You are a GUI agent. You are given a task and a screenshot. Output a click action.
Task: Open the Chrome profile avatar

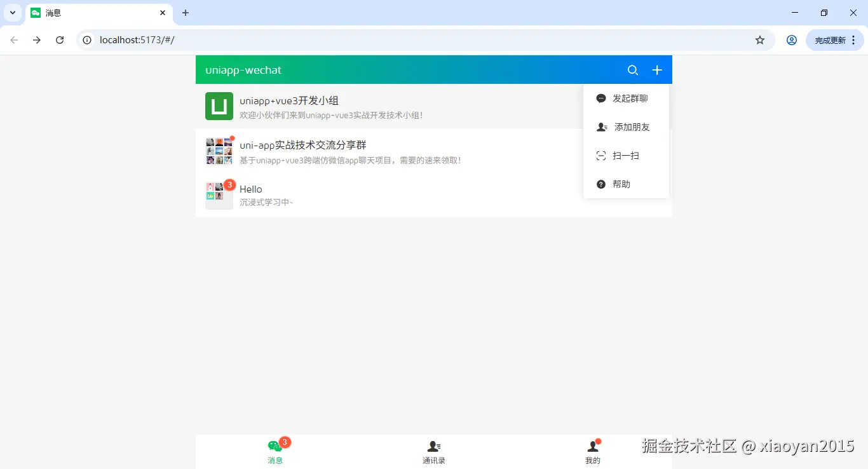pos(792,40)
